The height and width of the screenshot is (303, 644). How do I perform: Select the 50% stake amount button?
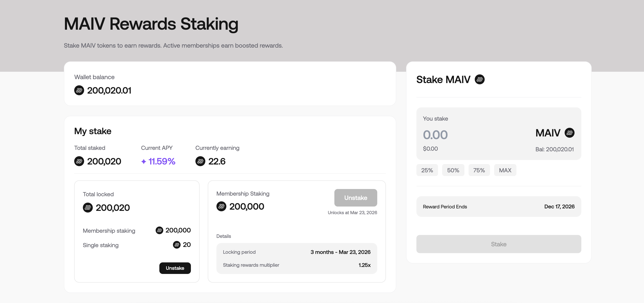coord(453,170)
